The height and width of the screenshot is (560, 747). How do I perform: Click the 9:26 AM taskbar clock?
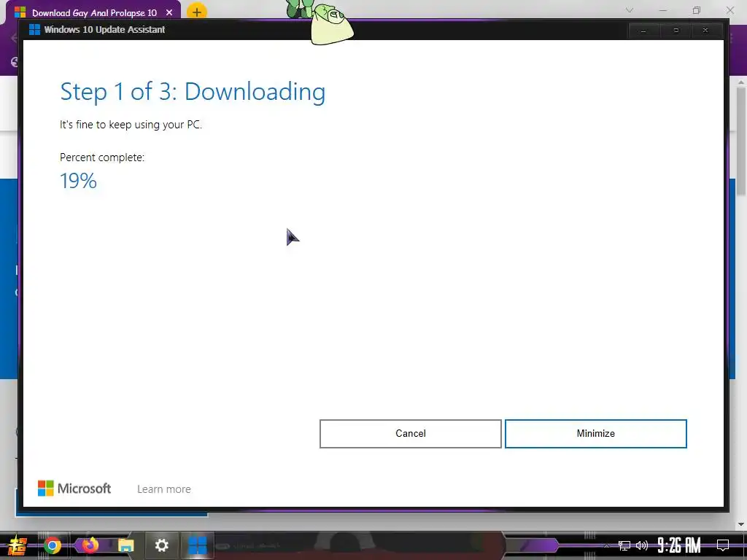click(679, 545)
